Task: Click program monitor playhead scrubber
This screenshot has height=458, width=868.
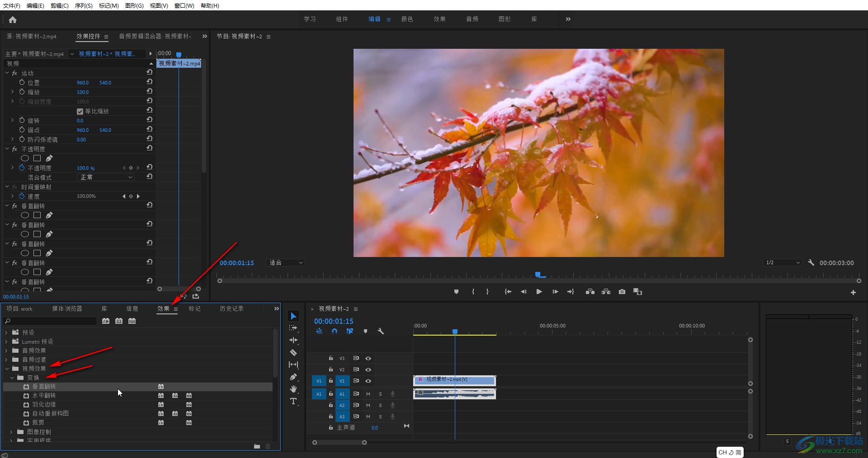Action: [538, 274]
